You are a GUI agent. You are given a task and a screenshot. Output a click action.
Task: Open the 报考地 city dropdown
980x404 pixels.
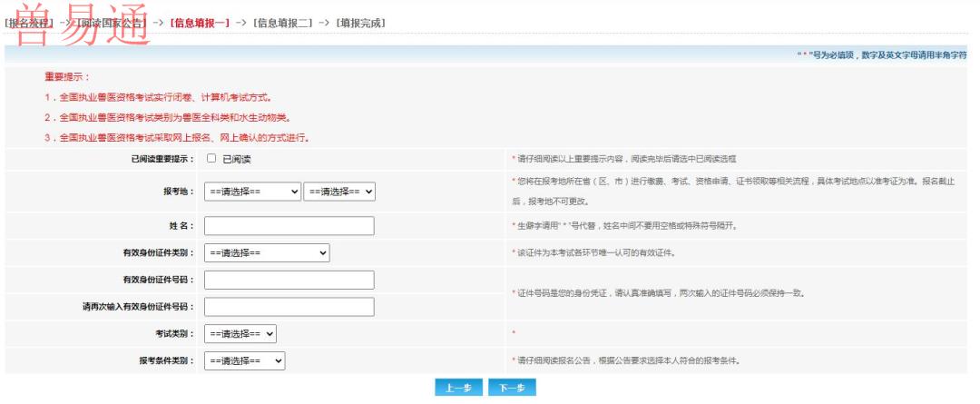click(x=340, y=192)
